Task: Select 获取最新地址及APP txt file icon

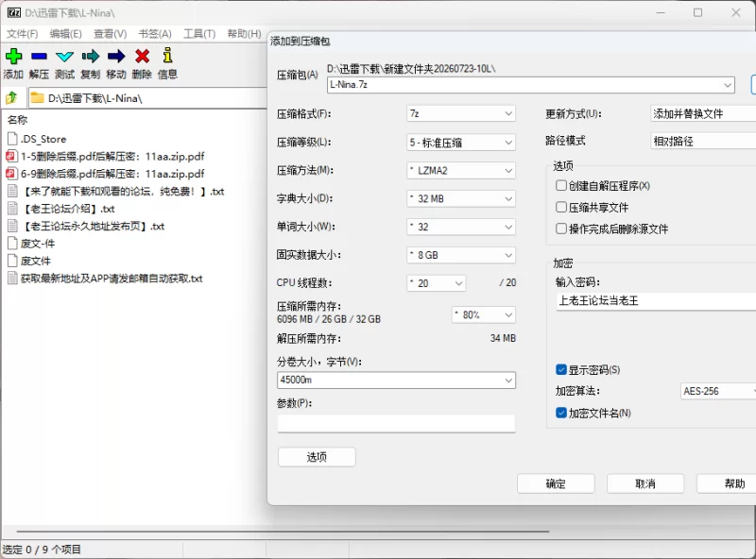Action: 12,278
